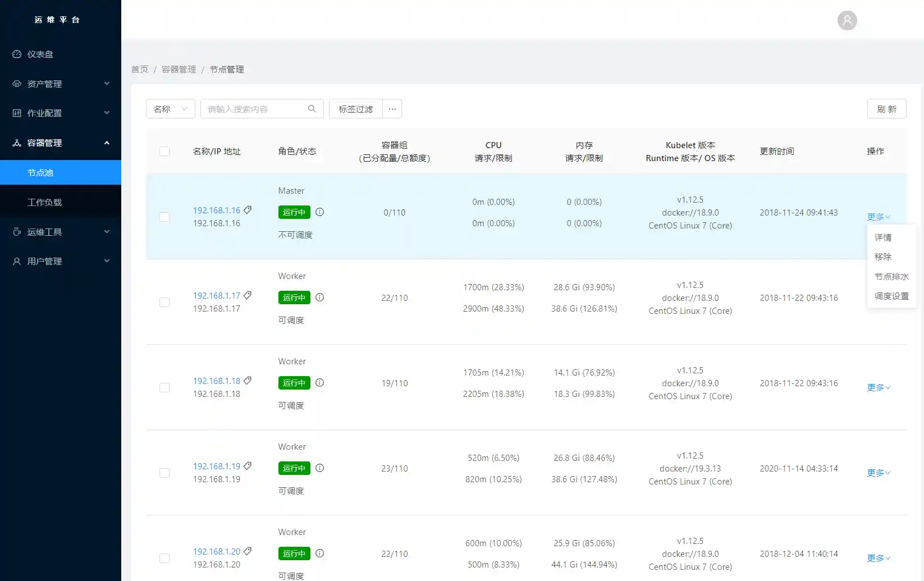Click the info icon for node 192.168.1.18
The width and height of the screenshot is (924, 581).
coord(320,383)
